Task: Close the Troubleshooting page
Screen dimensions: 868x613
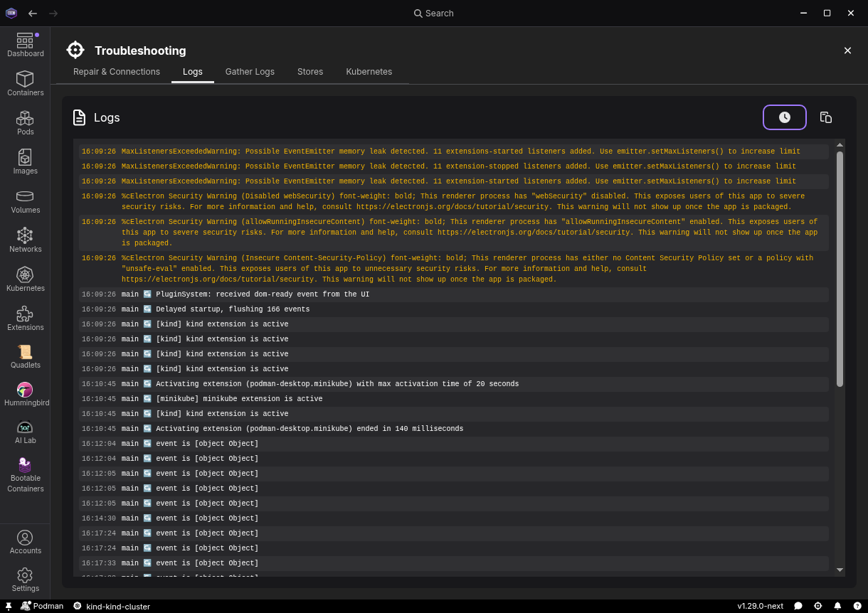Action: pyautogui.click(x=847, y=50)
